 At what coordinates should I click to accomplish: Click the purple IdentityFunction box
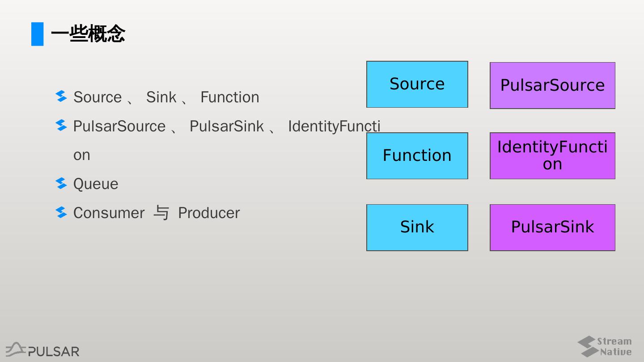[x=552, y=156]
